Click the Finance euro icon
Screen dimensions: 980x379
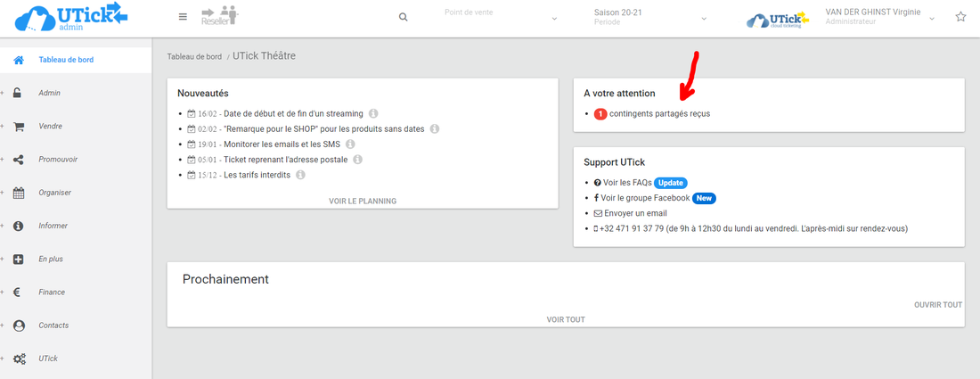19,292
